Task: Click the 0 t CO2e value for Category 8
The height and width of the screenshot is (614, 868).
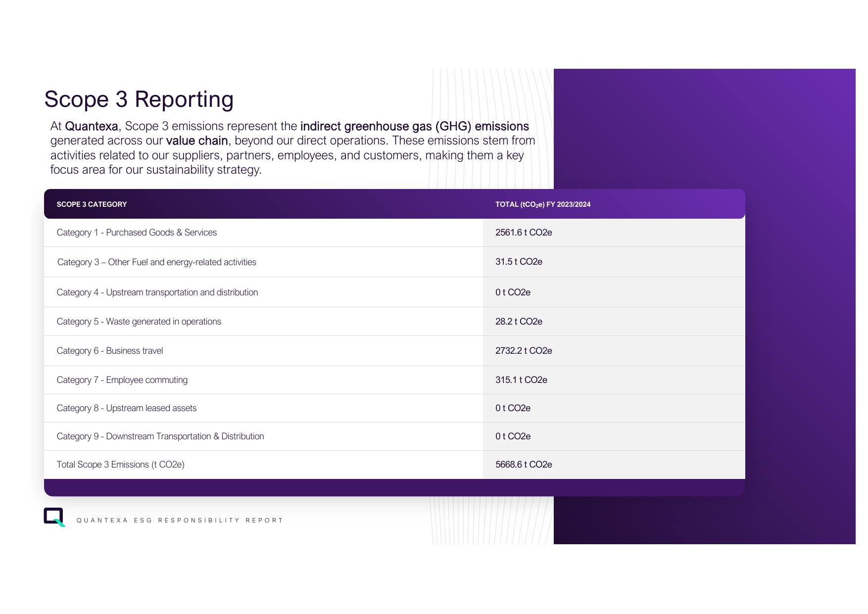Action: [x=513, y=408]
